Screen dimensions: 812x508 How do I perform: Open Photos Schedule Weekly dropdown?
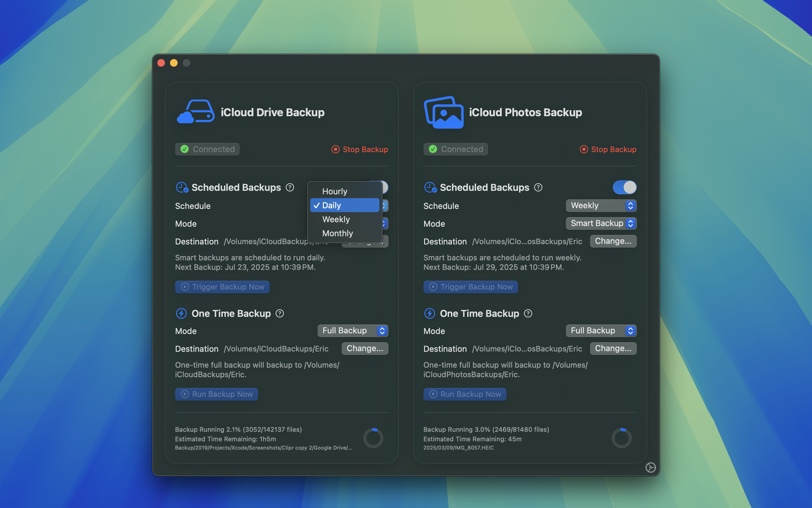coord(601,206)
